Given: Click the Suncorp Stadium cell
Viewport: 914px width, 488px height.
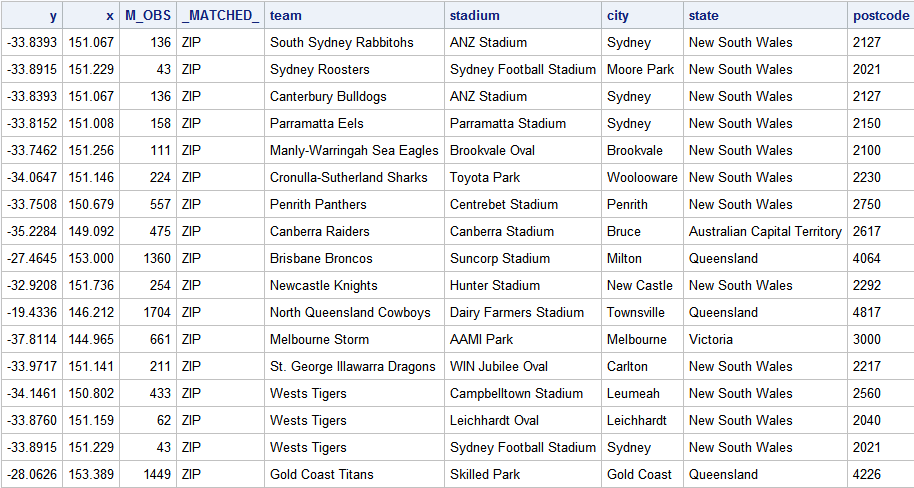Looking at the screenshot, I should click(500, 258).
